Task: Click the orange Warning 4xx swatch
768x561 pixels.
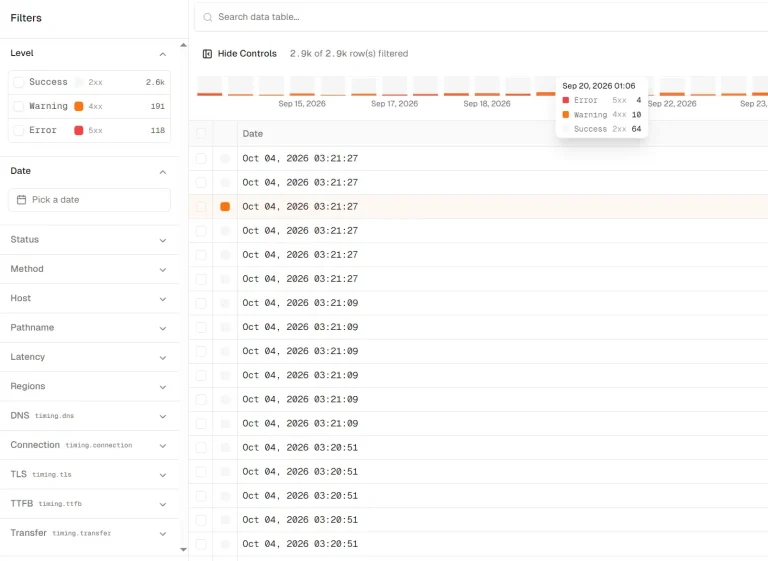Action: pyautogui.click(x=78, y=106)
